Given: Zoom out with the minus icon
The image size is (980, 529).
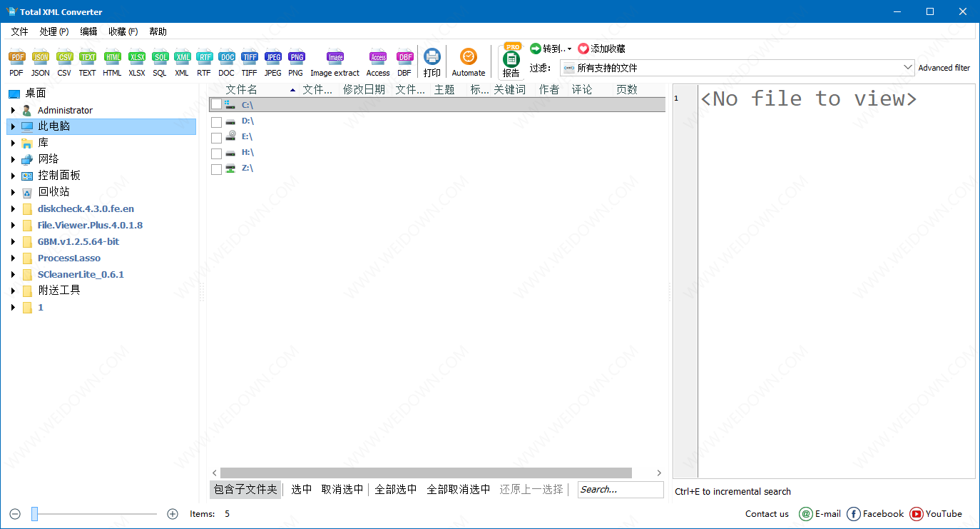Looking at the screenshot, I should click(15, 513).
